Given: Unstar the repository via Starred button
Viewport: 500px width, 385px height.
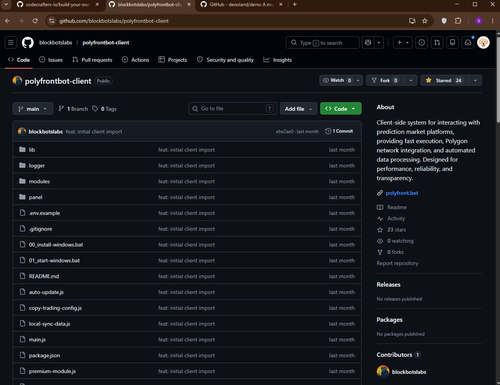Looking at the screenshot, I should (x=445, y=80).
